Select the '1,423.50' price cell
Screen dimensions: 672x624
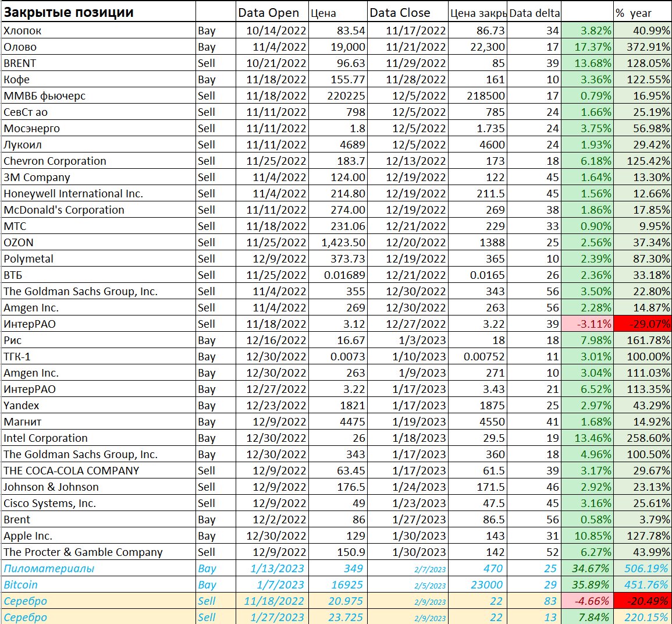[337, 242]
